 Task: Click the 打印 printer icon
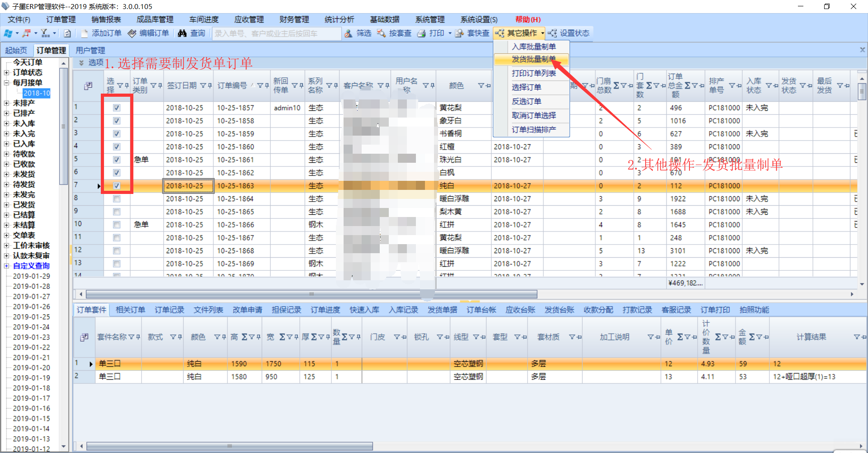coord(421,33)
